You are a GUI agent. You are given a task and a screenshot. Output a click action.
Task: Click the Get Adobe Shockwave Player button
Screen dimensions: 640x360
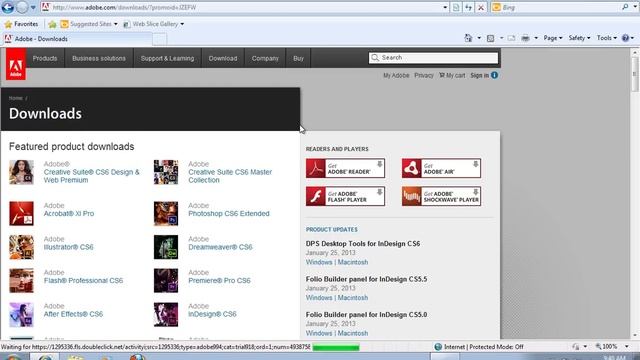pos(441,196)
